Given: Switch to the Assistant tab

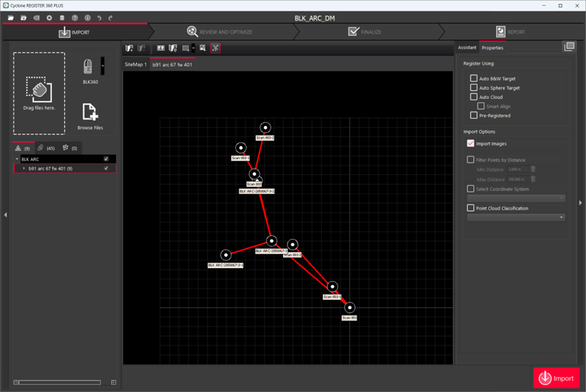Looking at the screenshot, I should 467,48.
